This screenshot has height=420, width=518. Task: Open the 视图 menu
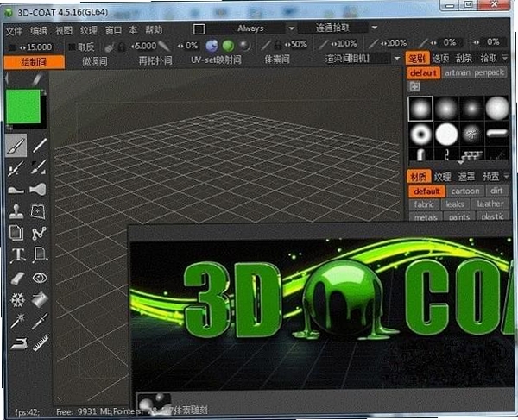pyautogui.click(x=64, y=31)
